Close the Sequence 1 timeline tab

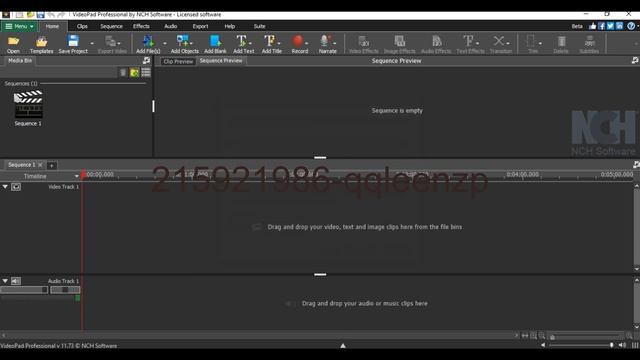(40, 165)
